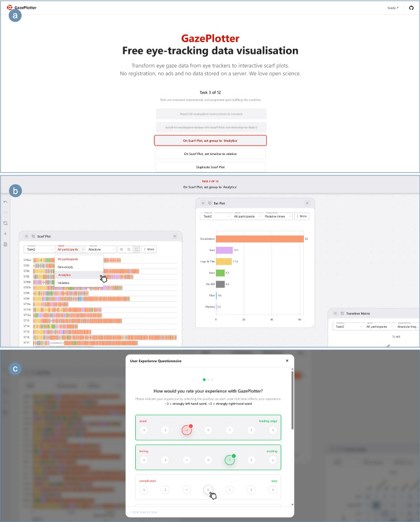Grab the Transition Matrix drag handle icon
The width and height of the screenshot is (420, 522).
pyautogui.click(x=336, y=314)
